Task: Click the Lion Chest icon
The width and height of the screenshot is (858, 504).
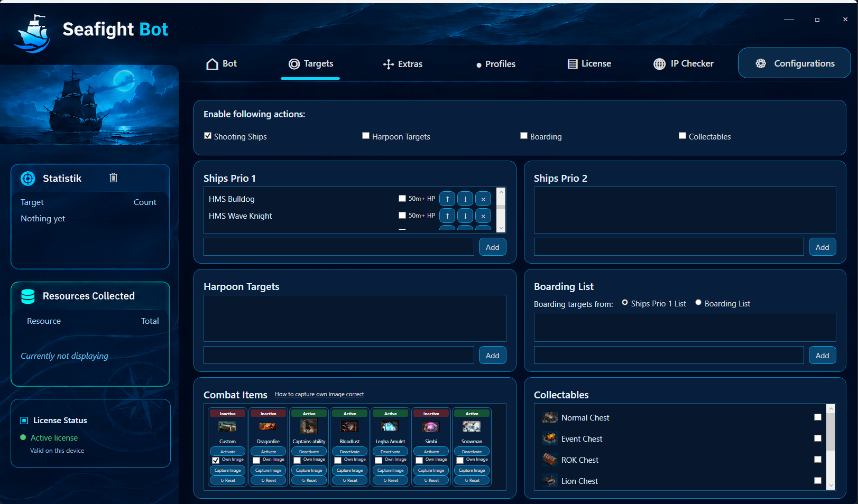Action: tap(550, 481)
